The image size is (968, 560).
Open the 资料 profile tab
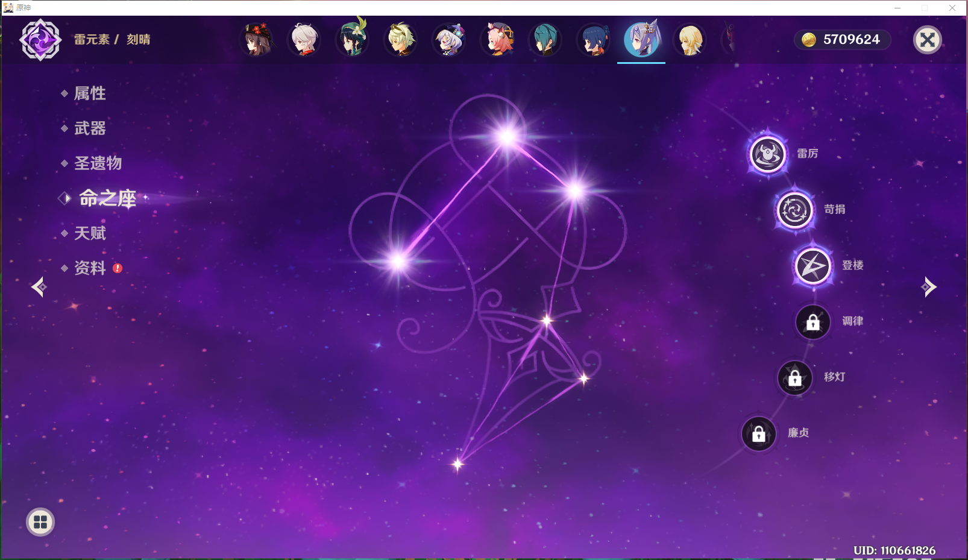(x=90, y=268)
